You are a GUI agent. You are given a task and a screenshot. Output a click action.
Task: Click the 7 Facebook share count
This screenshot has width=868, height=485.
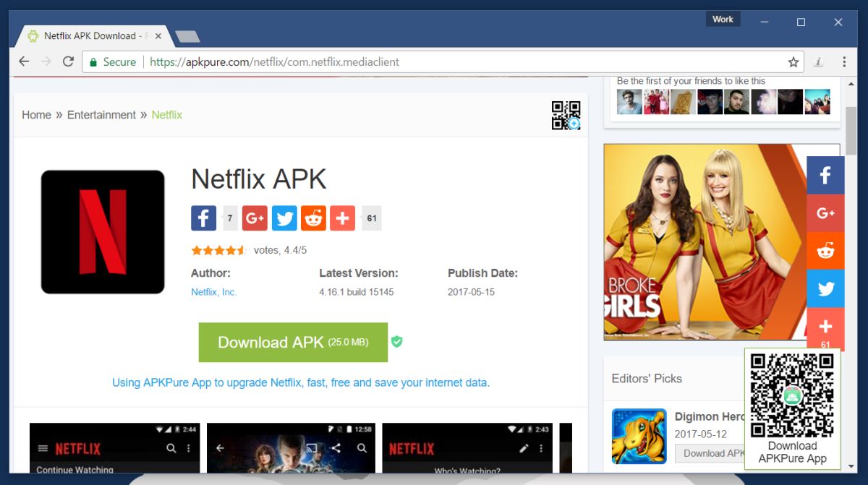[230, 218]
